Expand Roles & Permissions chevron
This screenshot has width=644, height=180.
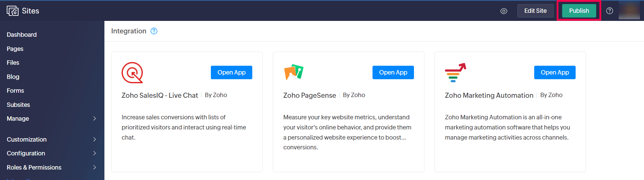pyautogui.click(x=95, y=167)
